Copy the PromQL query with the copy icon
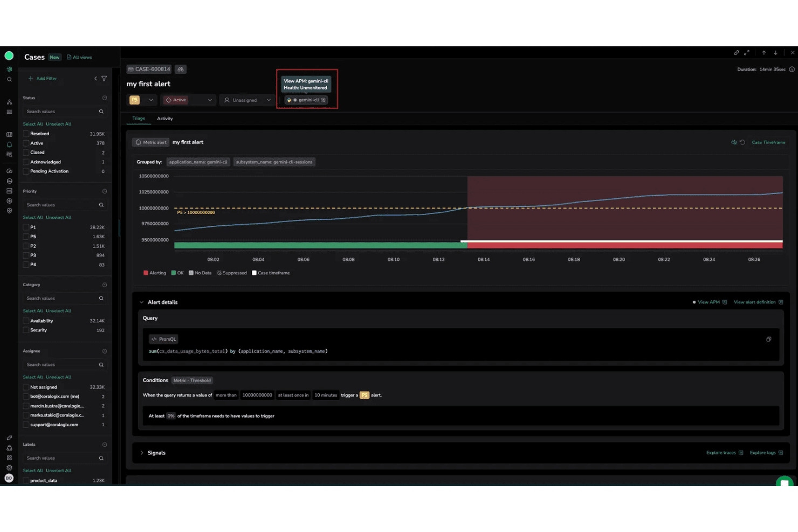798x532 pixels. (769, 340)
